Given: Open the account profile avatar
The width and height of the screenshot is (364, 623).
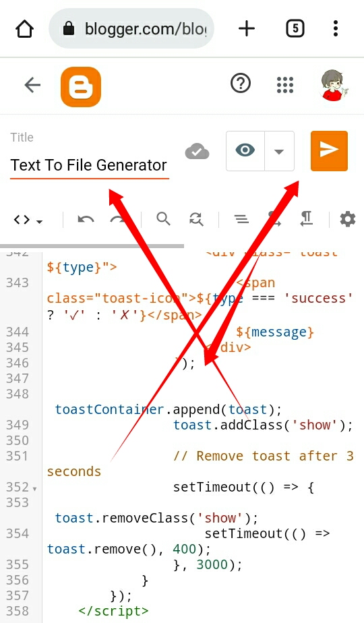Looking at the screenshot, I should [x=333, y=86].
